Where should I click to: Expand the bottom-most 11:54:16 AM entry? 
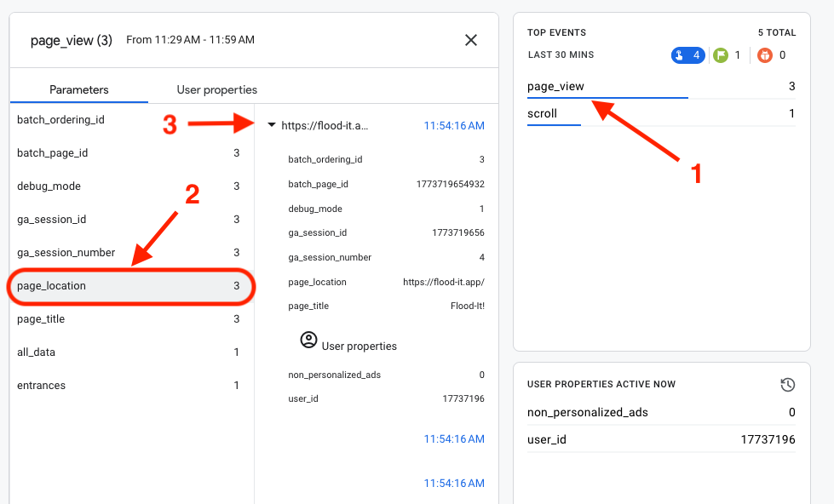[453, 483]
